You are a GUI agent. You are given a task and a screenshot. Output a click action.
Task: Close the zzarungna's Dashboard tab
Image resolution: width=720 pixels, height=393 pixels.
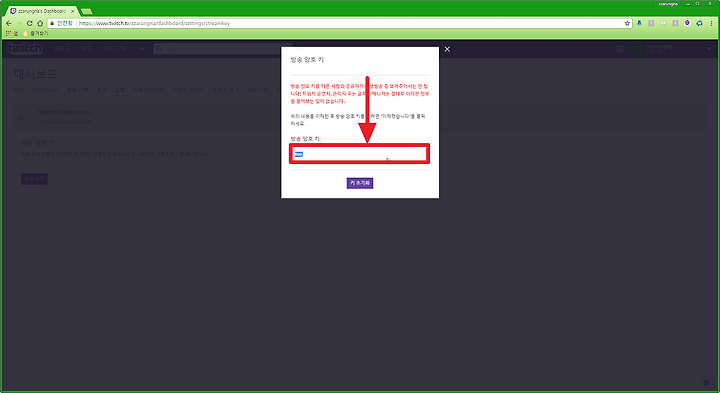tap(73, 11)
